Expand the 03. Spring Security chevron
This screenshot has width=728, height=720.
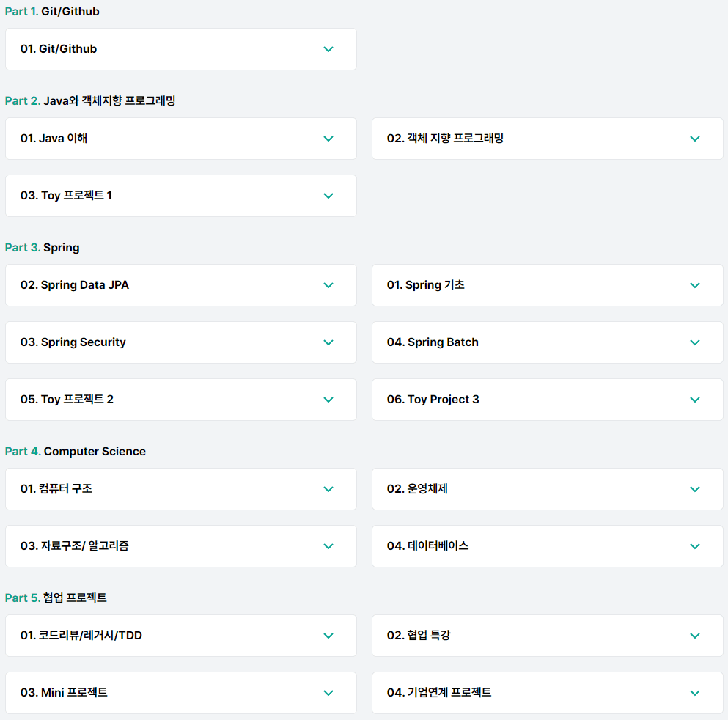pyautogui.click(x=328, y=342)
